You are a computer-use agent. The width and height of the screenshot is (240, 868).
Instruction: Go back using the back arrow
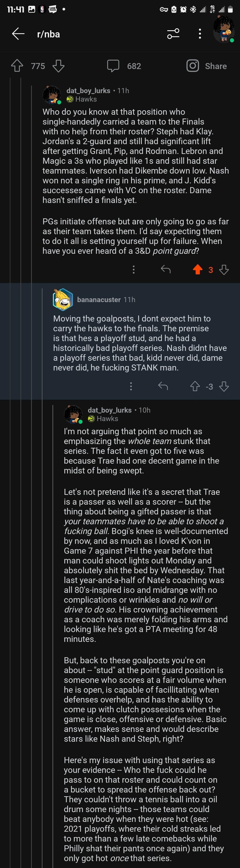click(18, 34)
